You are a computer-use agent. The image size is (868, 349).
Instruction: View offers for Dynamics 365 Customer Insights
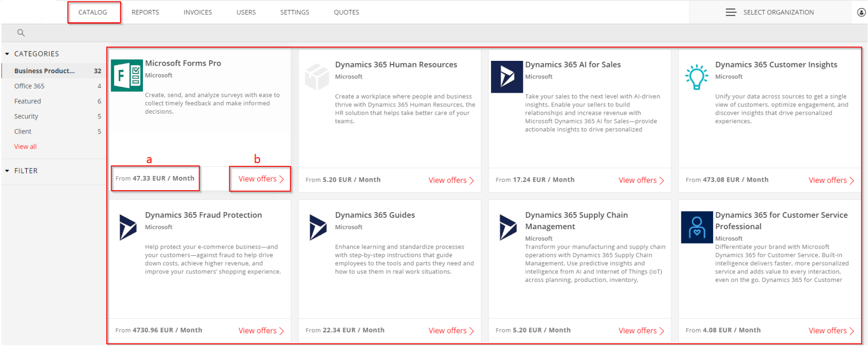(x=831, y=180)
